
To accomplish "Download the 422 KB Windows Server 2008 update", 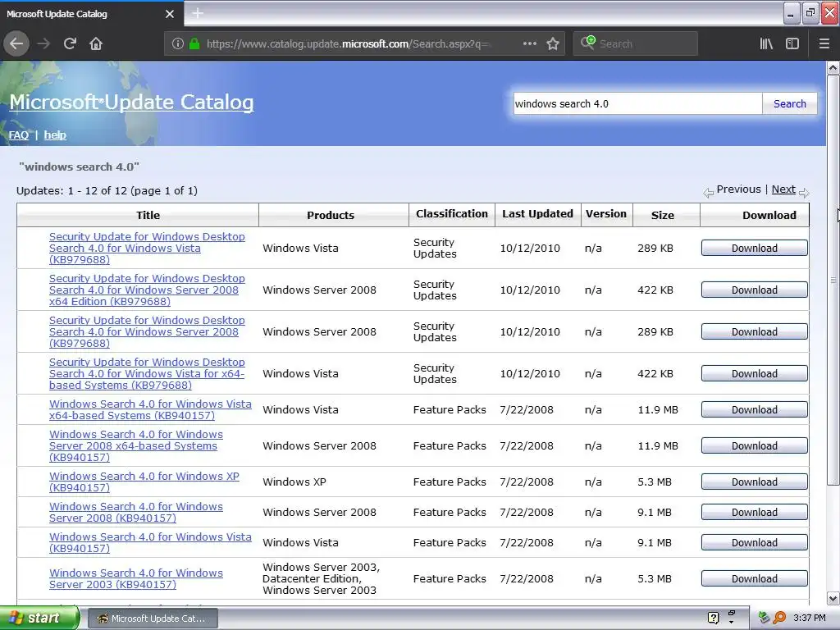I will (x=755, y=290).
